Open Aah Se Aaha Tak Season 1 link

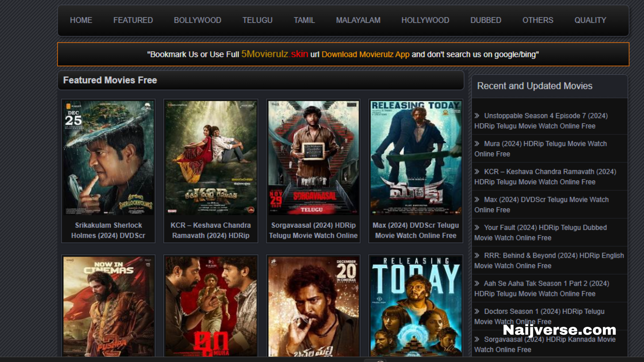542,288
